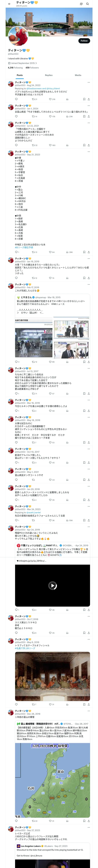
Task: Open the 459 Followers list
Action: [x=32, y=68]
